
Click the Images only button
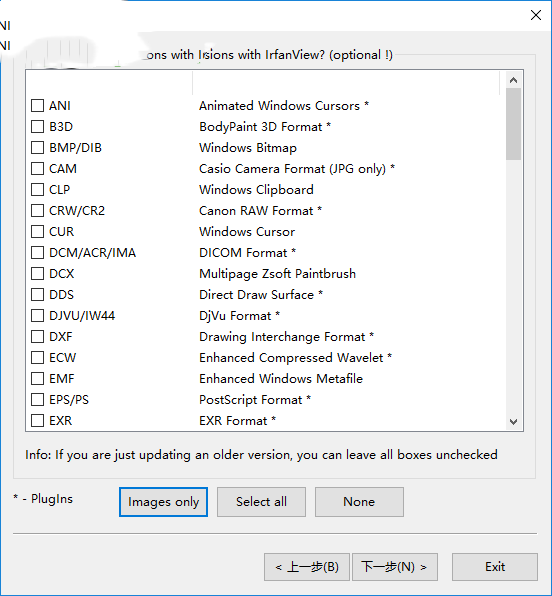[x=163, y=502]
